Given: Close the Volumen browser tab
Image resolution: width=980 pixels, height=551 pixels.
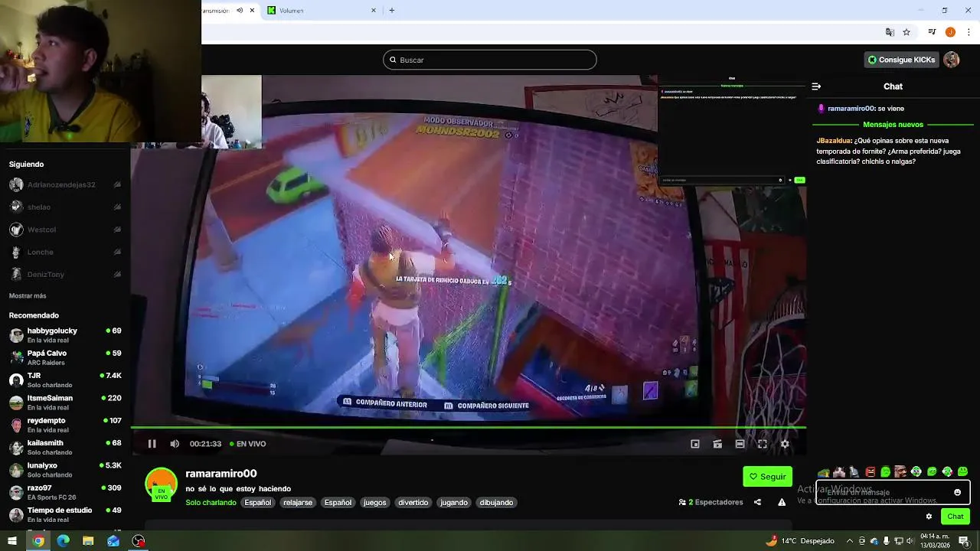Looking at the screenshot, I should point(374,11).
